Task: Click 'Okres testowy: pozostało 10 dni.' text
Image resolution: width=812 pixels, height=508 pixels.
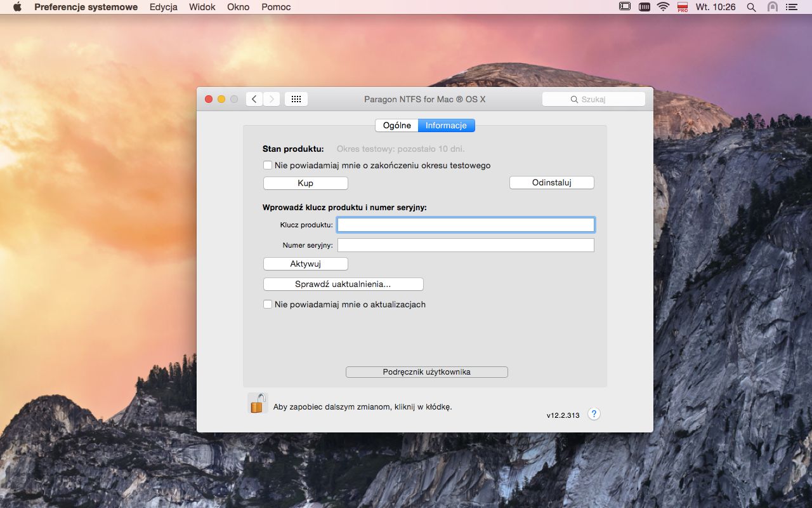Action: 401,149
